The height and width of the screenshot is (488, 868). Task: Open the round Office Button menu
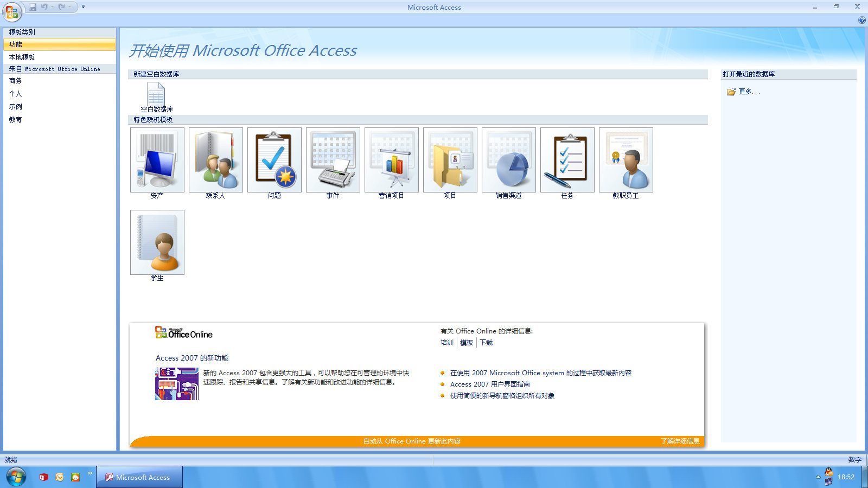tap(12, 11)
